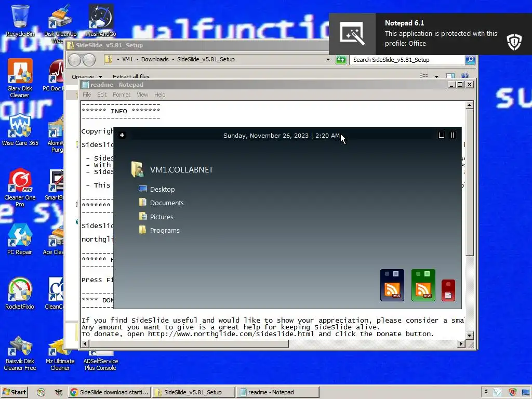The height and width of the screenshot is (399, 532).
Task: Click the Explorer refresh button
Action: click(x=341, y=60)
